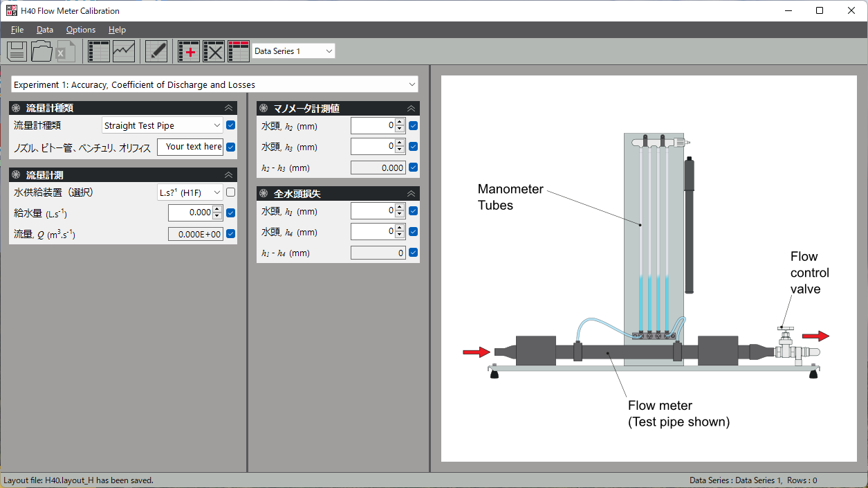Screen dimensions: 868x488
Task: Click the h1 水頭 value input field
Action: point(373,211)
